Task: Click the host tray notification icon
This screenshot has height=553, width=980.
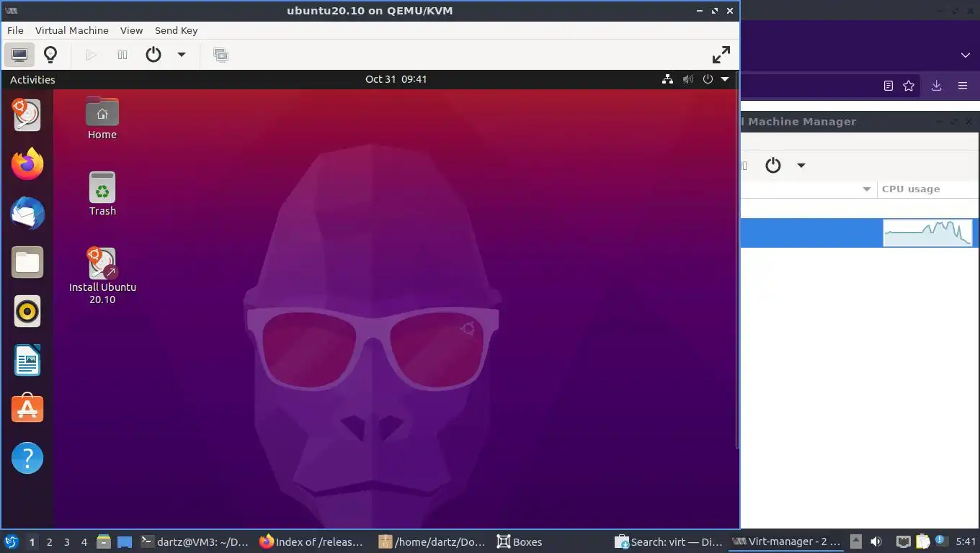Action: tap(941, 541)
